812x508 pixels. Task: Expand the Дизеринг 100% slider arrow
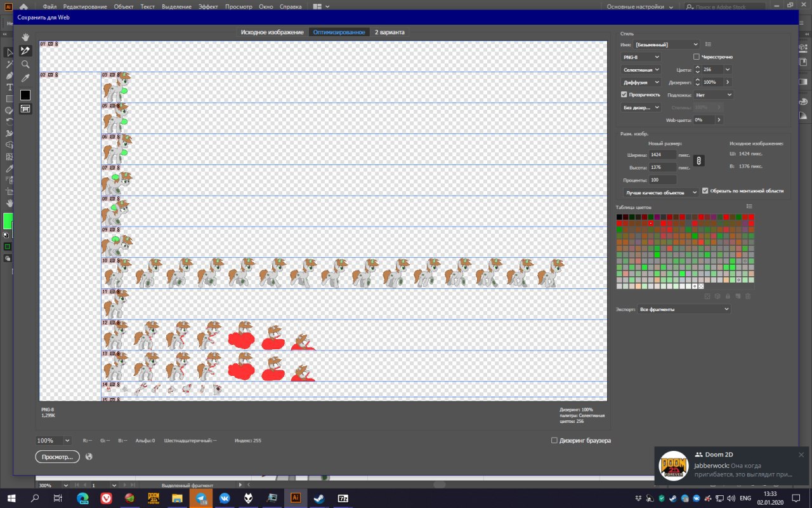pos(727,82)
